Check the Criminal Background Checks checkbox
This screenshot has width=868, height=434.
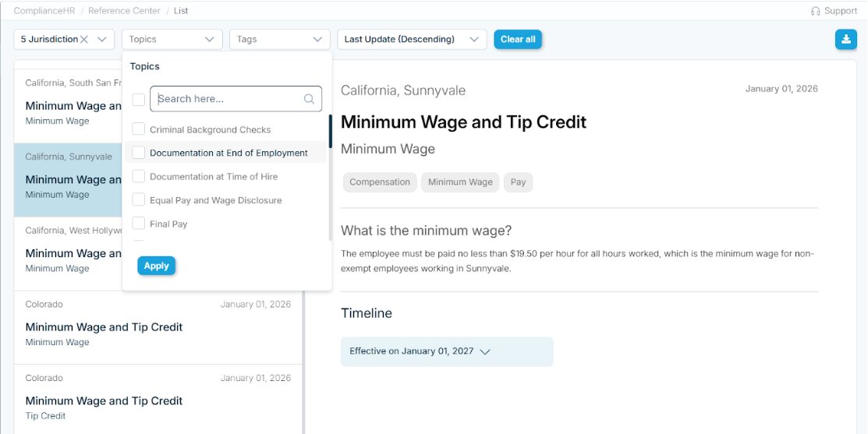(x=139, y=129)
